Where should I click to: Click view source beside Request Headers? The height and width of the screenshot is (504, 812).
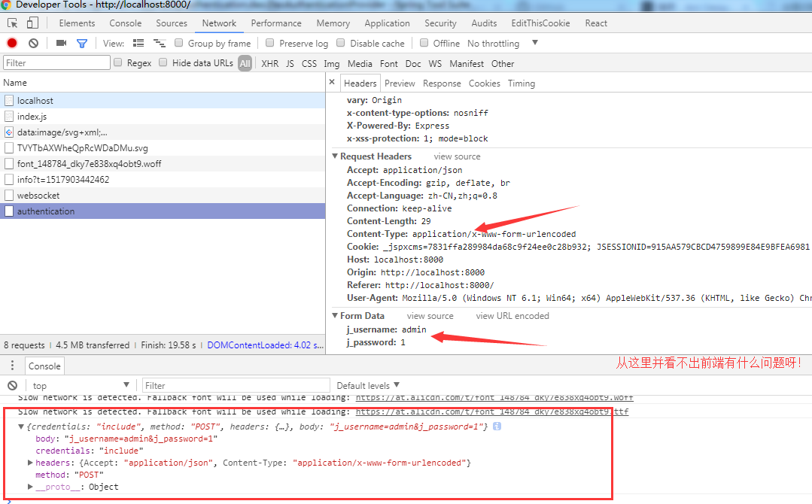(x=457, y=156)
